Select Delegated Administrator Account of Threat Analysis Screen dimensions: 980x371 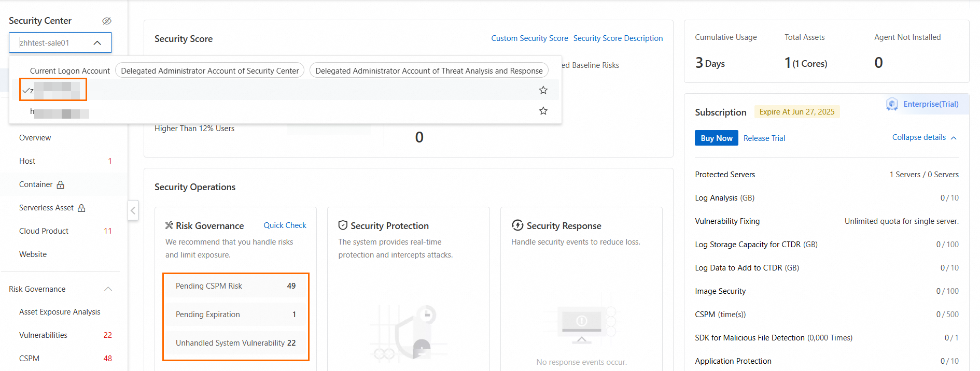(429, 71)
